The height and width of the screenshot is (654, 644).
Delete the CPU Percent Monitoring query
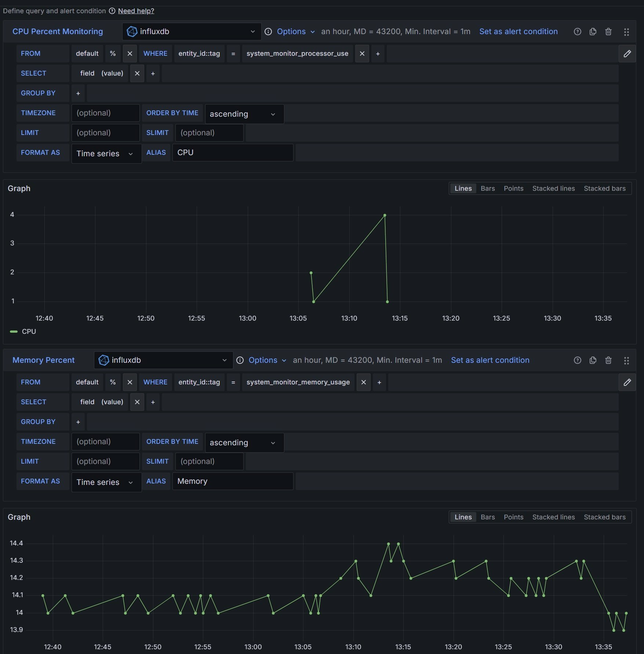608,32
